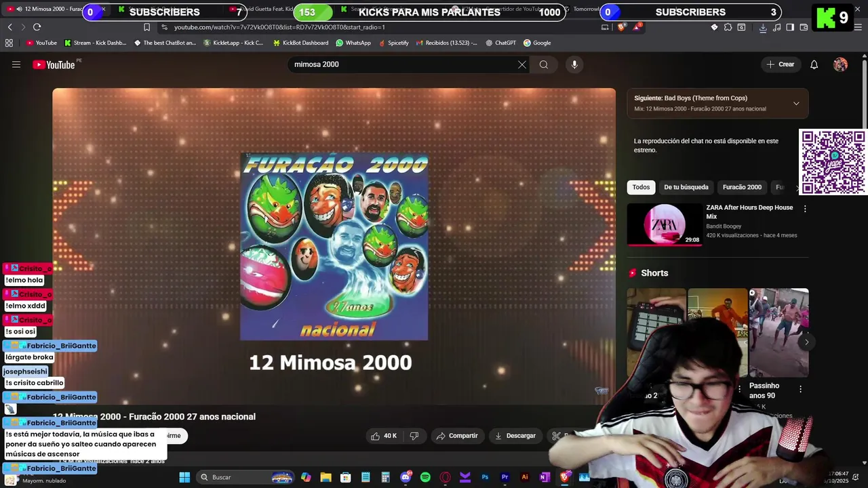This screenshot has height=488, width=868.
Task: Open the ChatGPT bookmark
Action: tap(500, 43)
